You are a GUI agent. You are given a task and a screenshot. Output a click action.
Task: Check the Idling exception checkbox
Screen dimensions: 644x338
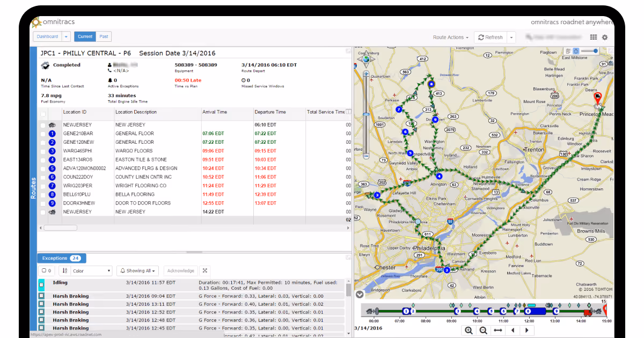[41, 285]
